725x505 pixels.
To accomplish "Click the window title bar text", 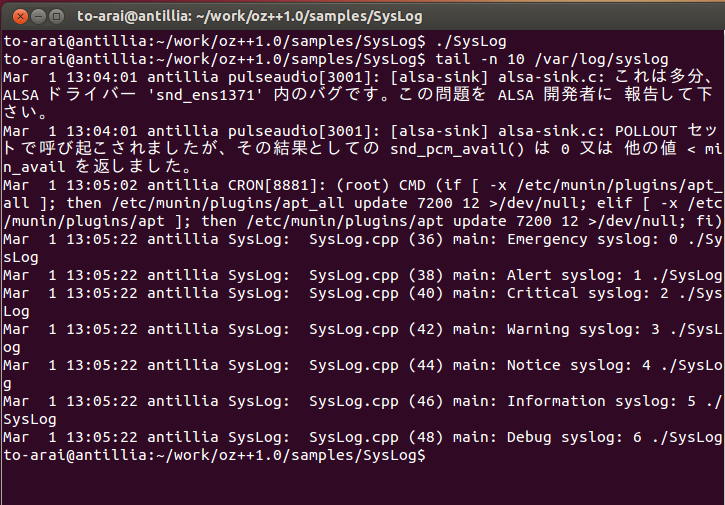I will point(250,17).
